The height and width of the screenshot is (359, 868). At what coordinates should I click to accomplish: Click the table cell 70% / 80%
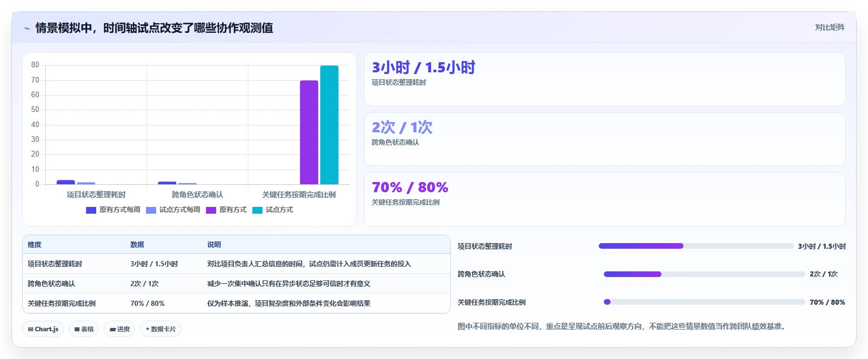147,304
